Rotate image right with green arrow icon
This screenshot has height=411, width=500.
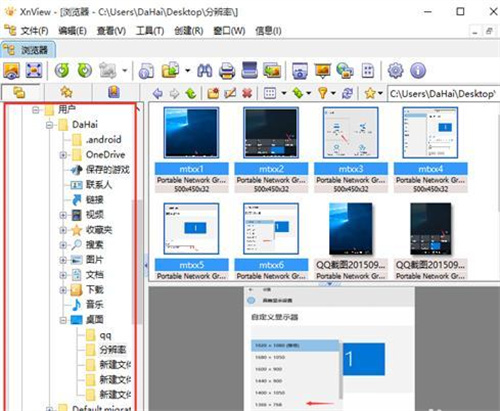coord(85,71)
